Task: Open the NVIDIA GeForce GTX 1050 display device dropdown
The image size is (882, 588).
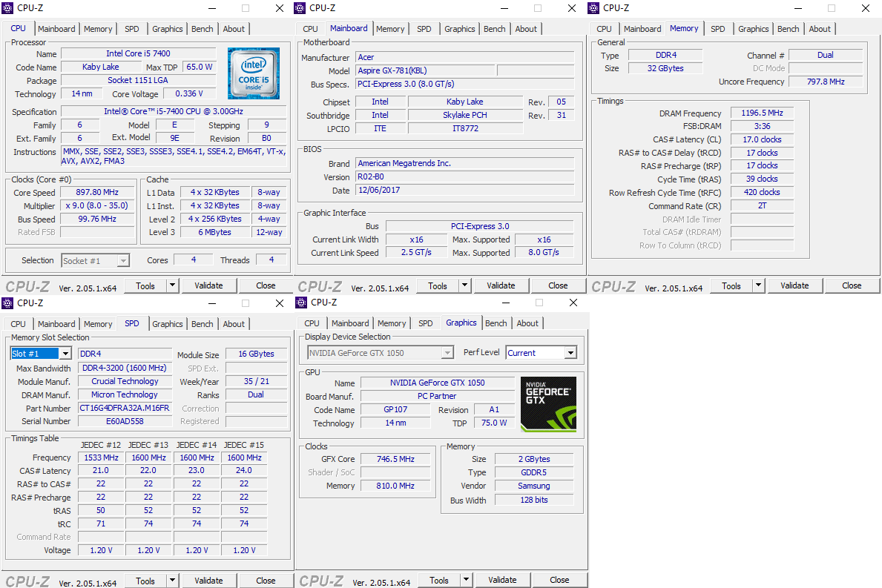Action: (447, 353)
